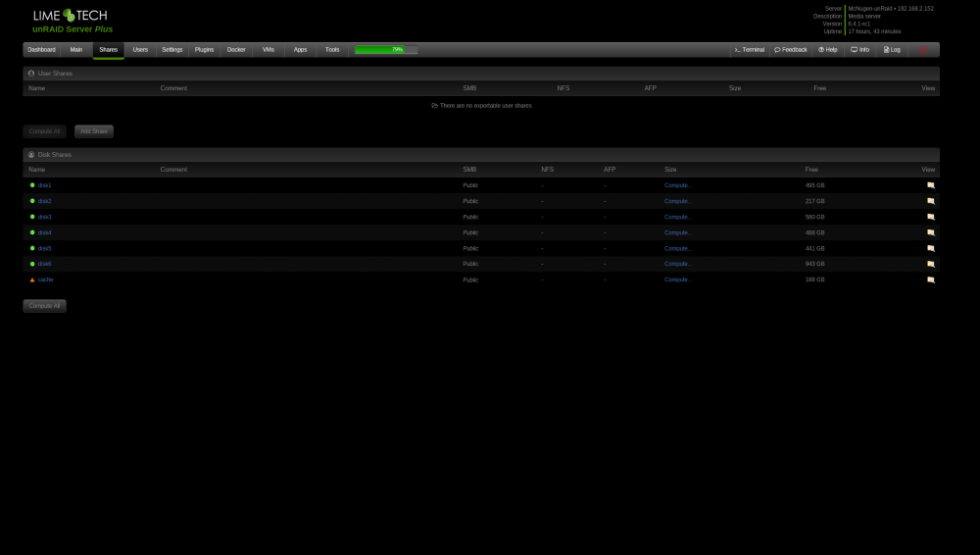Select the Shares tab

(x=108, y=49)
